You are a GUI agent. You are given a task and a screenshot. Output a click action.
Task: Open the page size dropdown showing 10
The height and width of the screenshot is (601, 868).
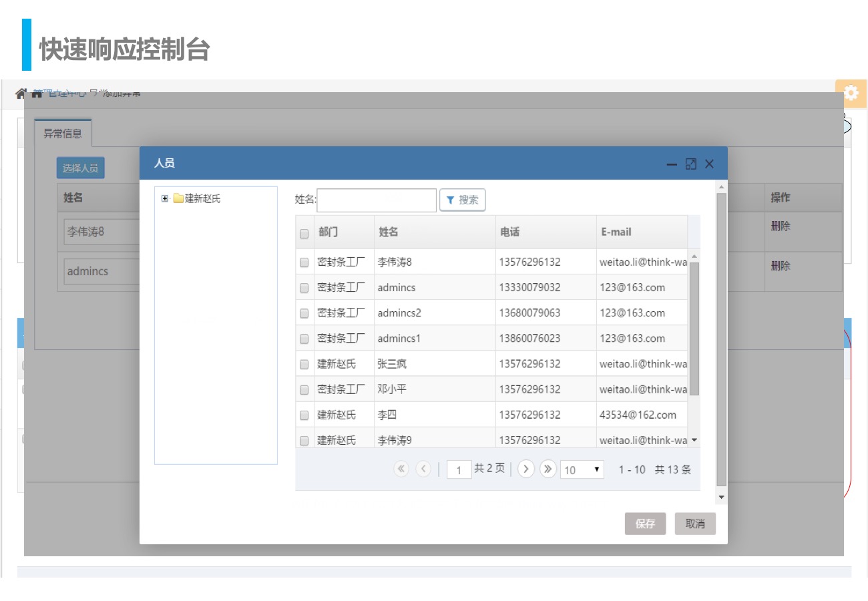coord(582,469)
